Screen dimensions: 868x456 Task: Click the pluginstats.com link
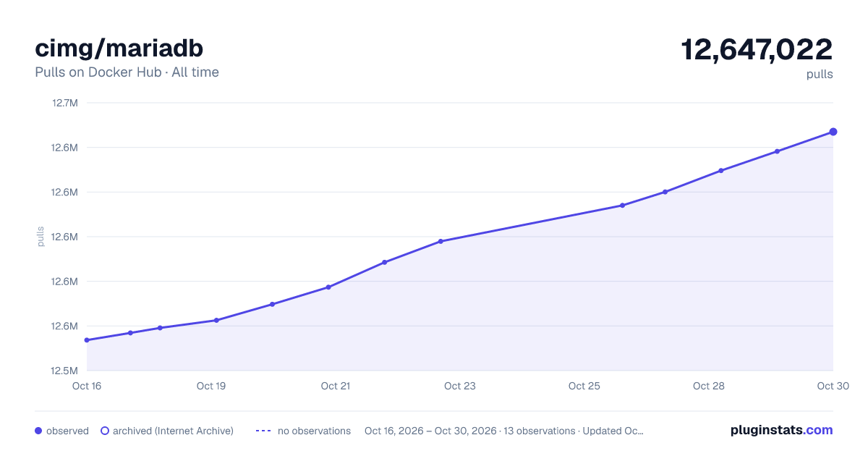point(781,430)
